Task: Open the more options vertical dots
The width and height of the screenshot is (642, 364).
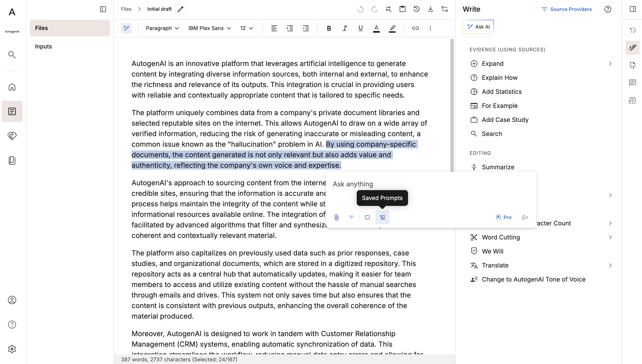Action: pos(430,28)
